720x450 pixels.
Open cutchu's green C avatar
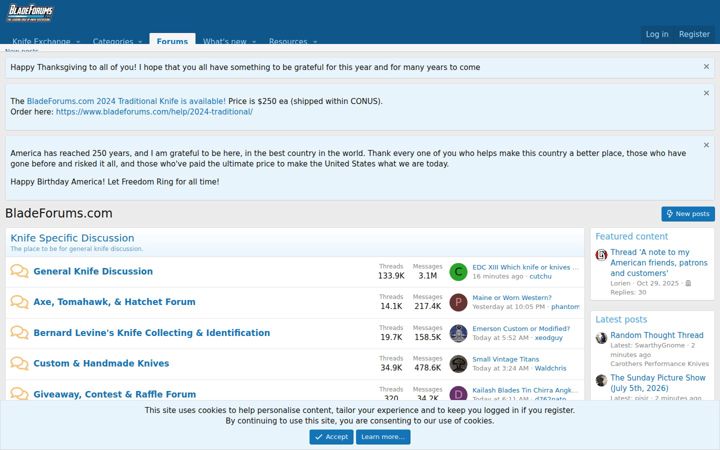458,272
